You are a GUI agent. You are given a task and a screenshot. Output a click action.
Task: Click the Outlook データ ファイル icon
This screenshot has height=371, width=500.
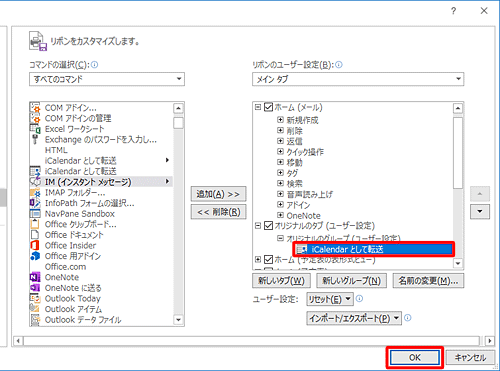coord(35,320)
